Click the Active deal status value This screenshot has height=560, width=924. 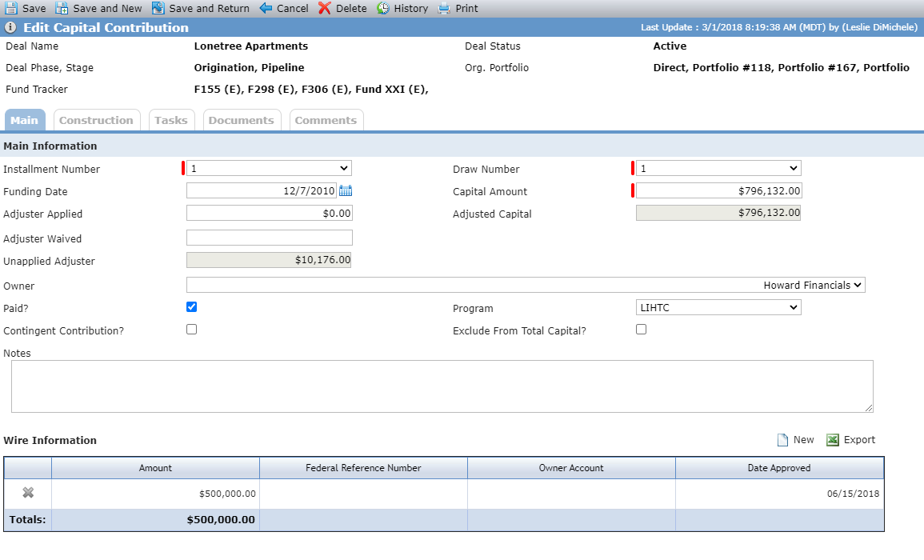(x=670, y=46)
